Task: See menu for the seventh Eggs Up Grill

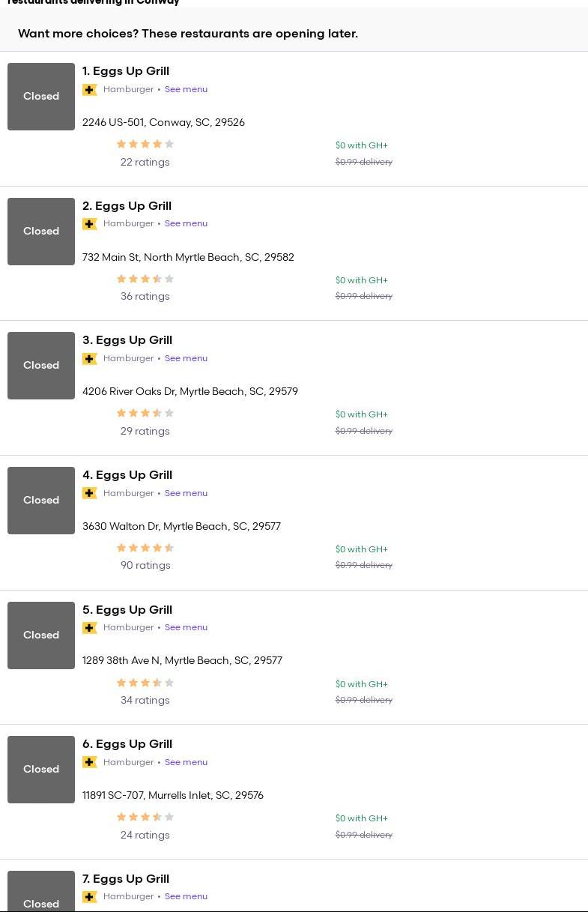Action: pyautogui.click(x=186, y=896)
